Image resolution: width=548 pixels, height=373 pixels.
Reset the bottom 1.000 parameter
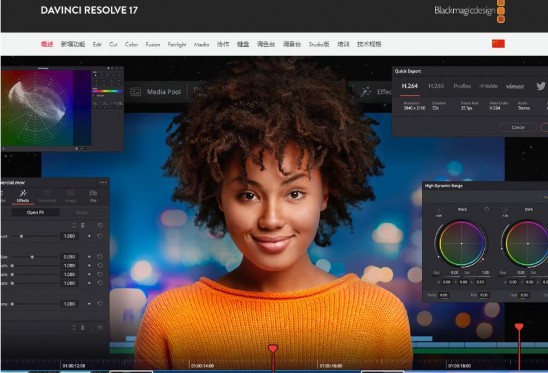point(100,304)
